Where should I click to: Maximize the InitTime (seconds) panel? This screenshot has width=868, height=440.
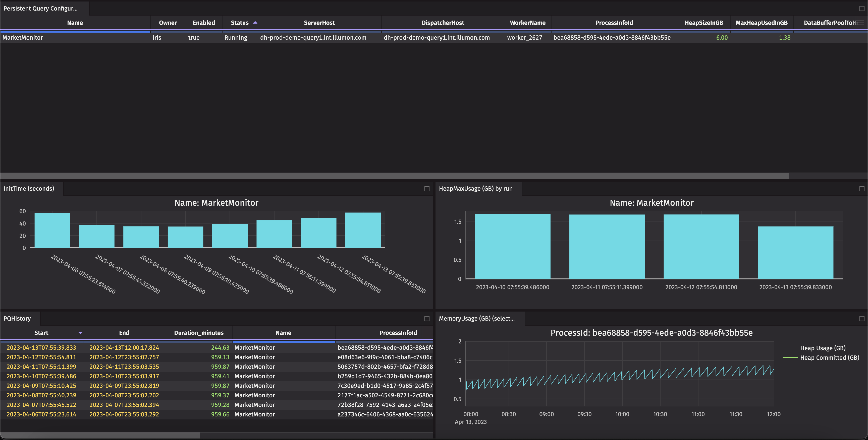426,189
